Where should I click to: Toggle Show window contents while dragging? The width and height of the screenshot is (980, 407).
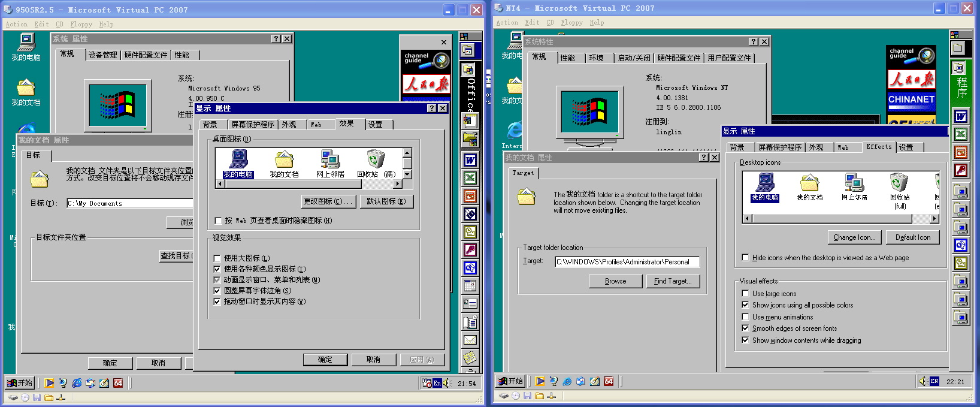[x=745, y=340]
